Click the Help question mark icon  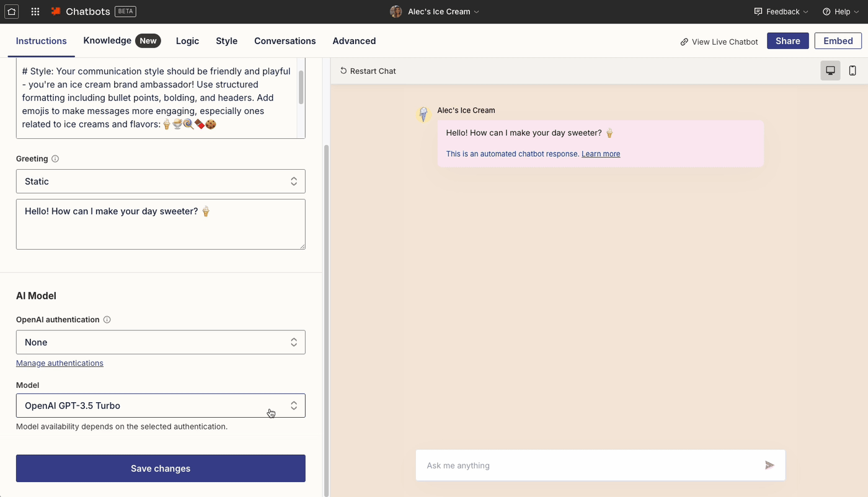pyautogui.click(x=826, y=12)
